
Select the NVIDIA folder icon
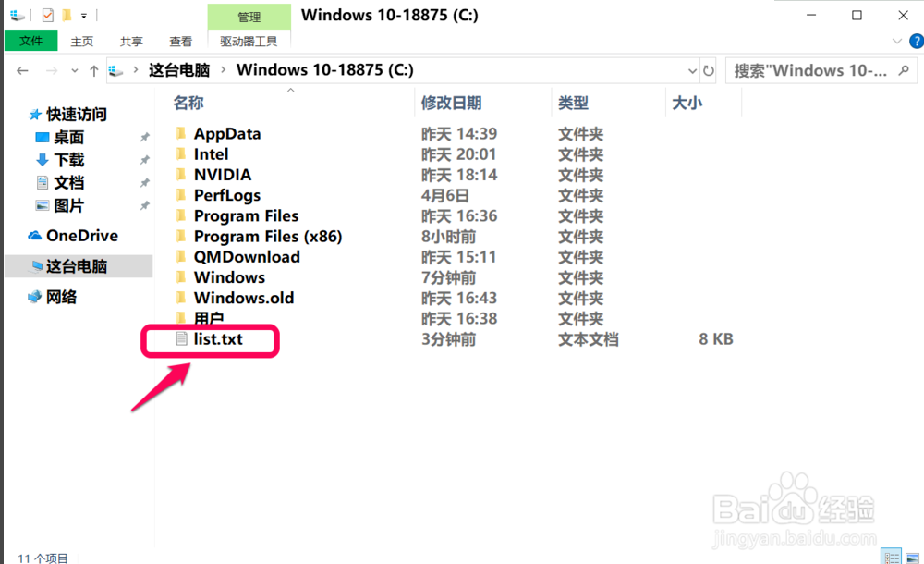(181, 174)
